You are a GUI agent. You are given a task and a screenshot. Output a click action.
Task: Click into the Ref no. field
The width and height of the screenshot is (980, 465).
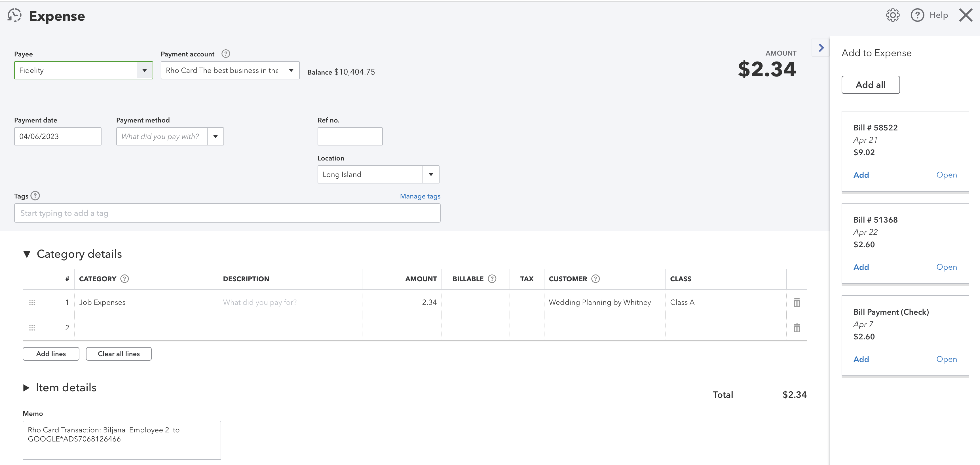pyautogui.click(x=350, y=136)
